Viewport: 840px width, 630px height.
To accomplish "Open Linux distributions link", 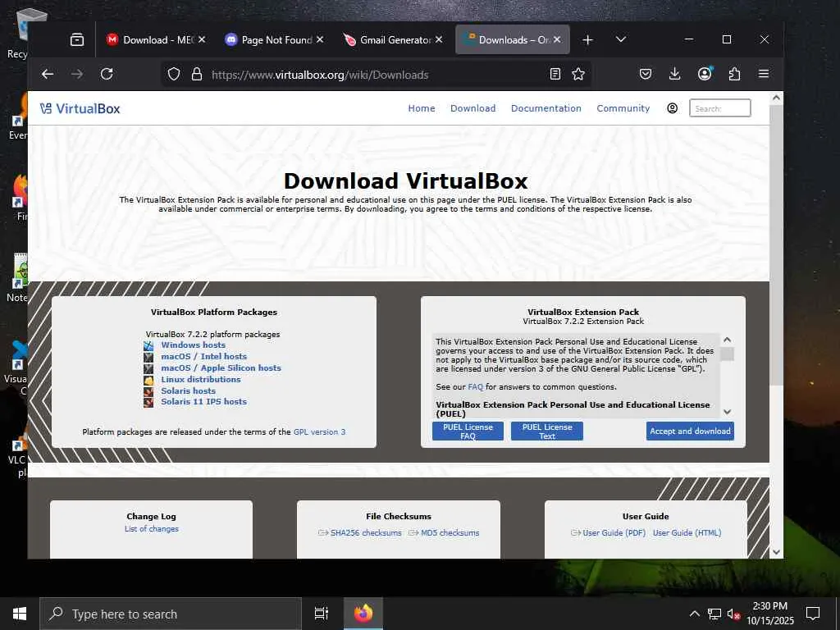I will [x=201, y=379].
